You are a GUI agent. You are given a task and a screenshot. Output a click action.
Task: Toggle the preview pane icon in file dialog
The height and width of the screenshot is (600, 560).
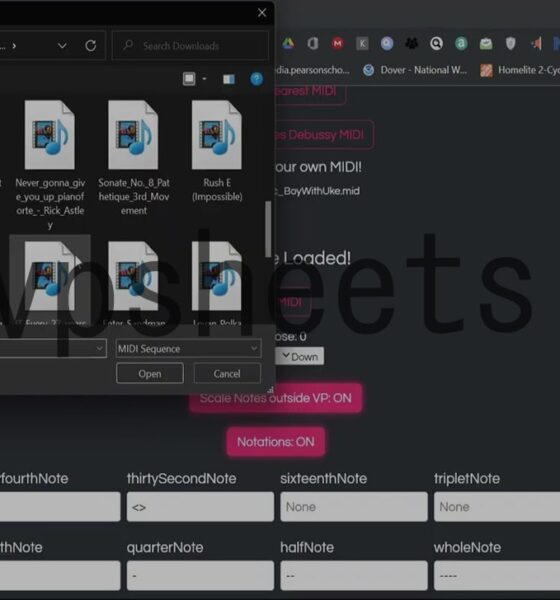229,79
